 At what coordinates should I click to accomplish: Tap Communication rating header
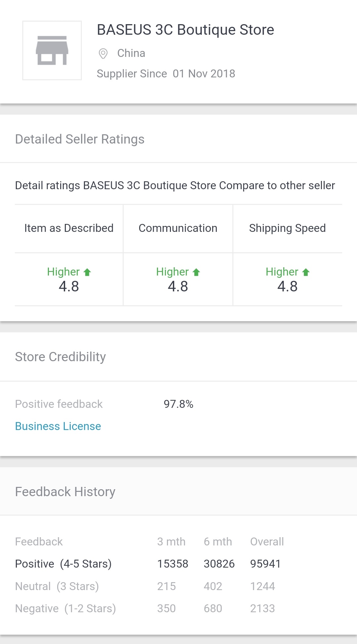tap(178, 228)
